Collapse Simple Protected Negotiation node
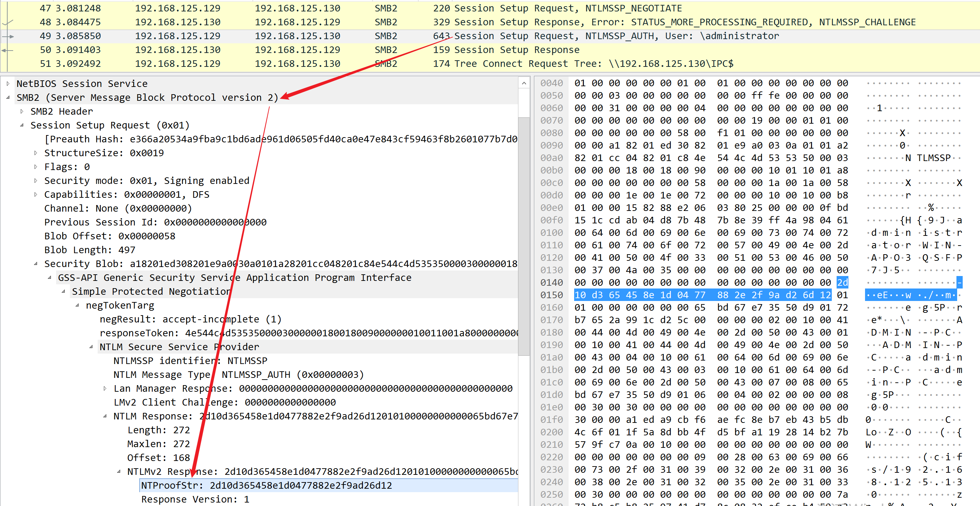Screen dimensions: 980x506 pos(63,292)
